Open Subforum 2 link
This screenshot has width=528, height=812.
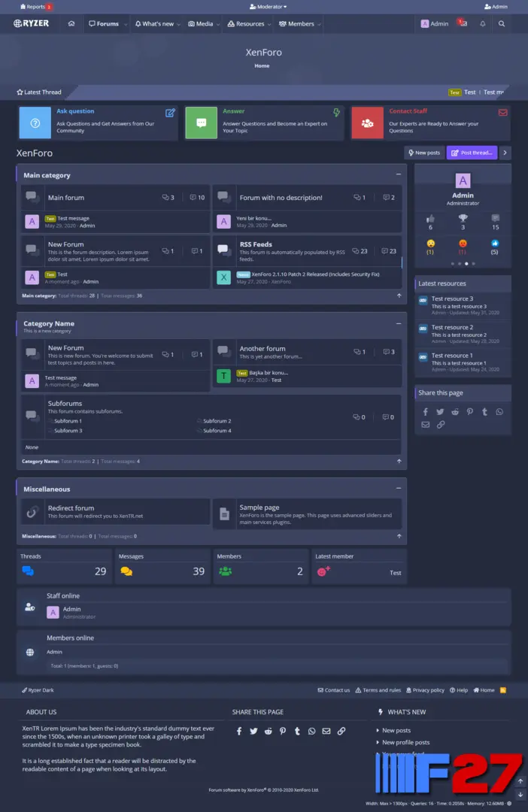click(217, 421)
